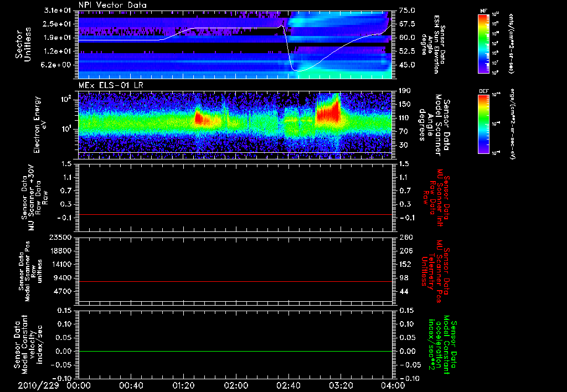Click the 04:00 time axis label

click(393, 385)
